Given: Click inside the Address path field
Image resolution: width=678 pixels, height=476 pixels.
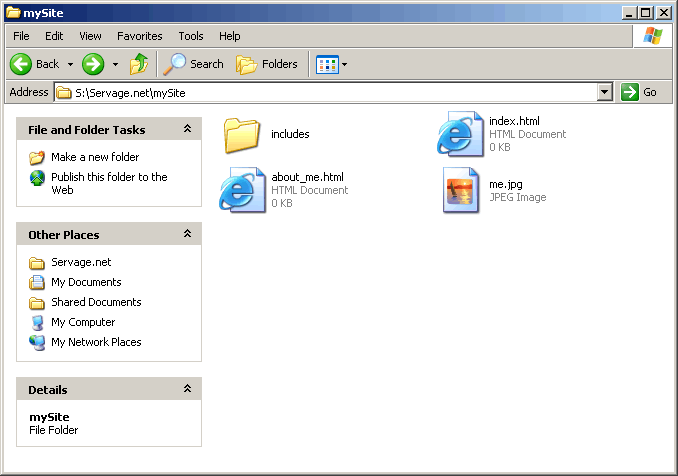Looking at the screenshot, I should click(x=330, y=92).
